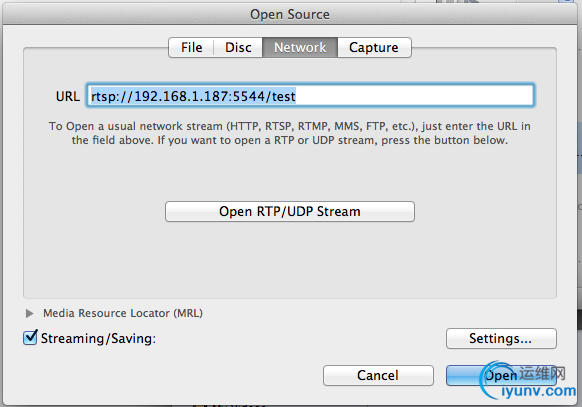This screenshot has height=407, width=582.
Task: Click the Media Resource Locator (MRL) label
Action: (123, 313)
